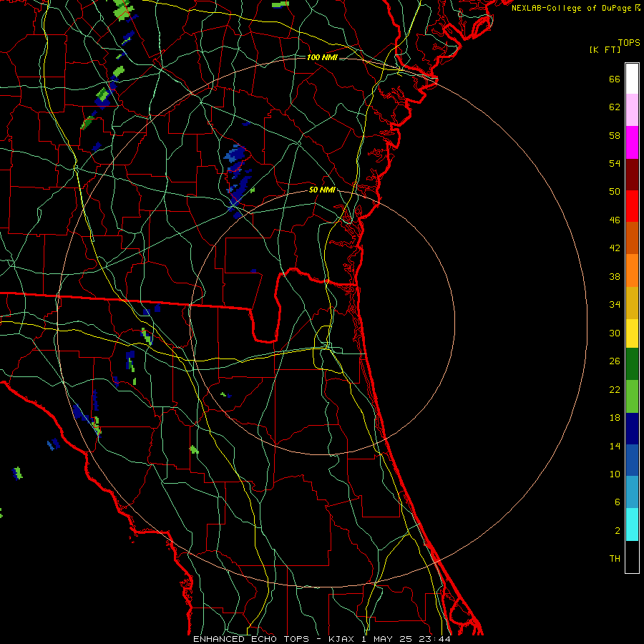Click the 'ENHANCED ECHO TOPS' caption text

[x=251, y=639]
